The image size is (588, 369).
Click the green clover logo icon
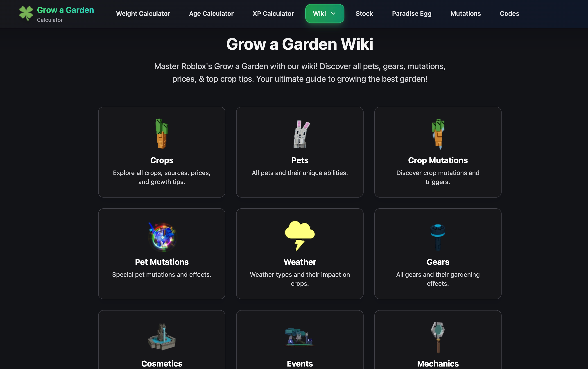(x=26, y=13)
